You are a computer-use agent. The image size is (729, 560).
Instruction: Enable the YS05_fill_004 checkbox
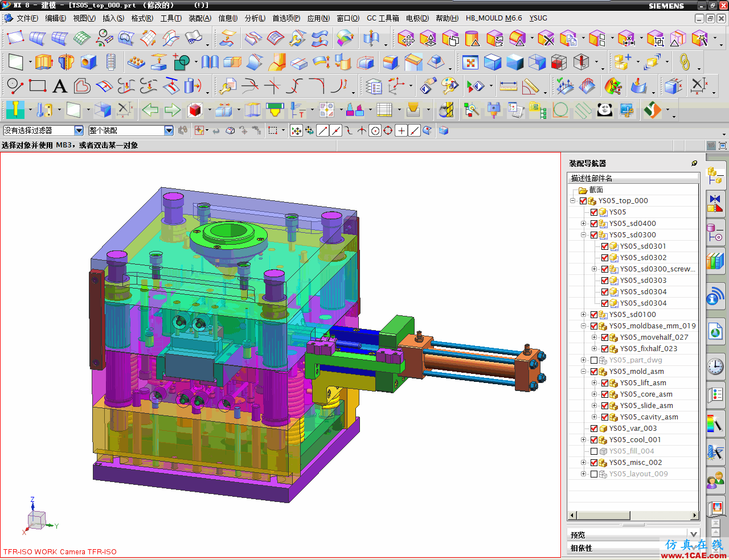point(594,451)
